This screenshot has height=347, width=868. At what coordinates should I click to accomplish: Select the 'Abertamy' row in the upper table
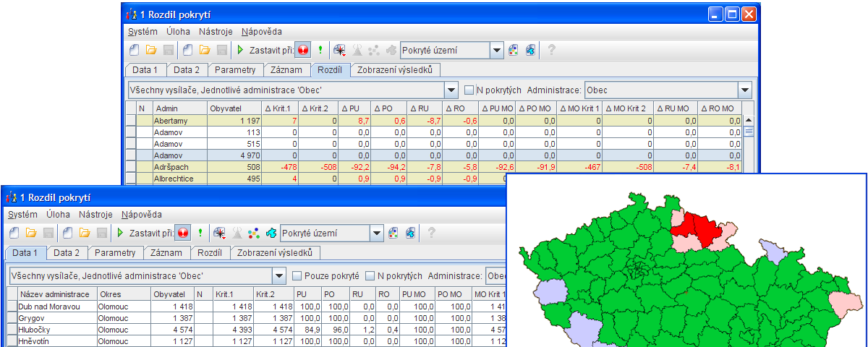tap(179, 121)
